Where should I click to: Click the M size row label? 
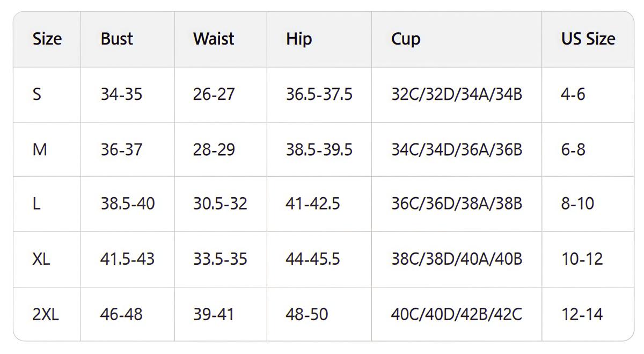pos(40,149)
